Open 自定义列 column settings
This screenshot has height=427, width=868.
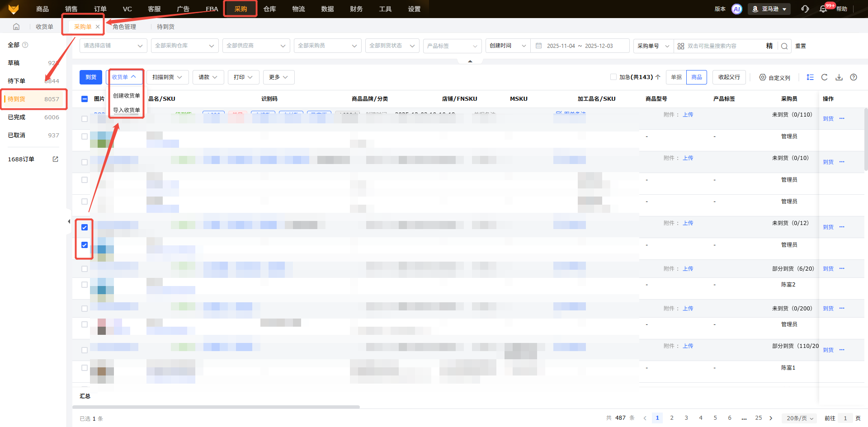click(x=775, y=77)
